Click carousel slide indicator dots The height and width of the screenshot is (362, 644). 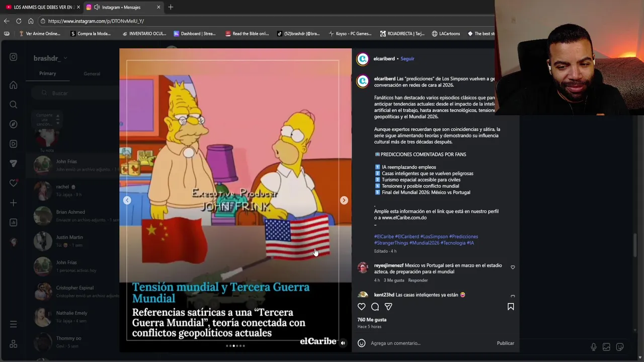(235, 346)
